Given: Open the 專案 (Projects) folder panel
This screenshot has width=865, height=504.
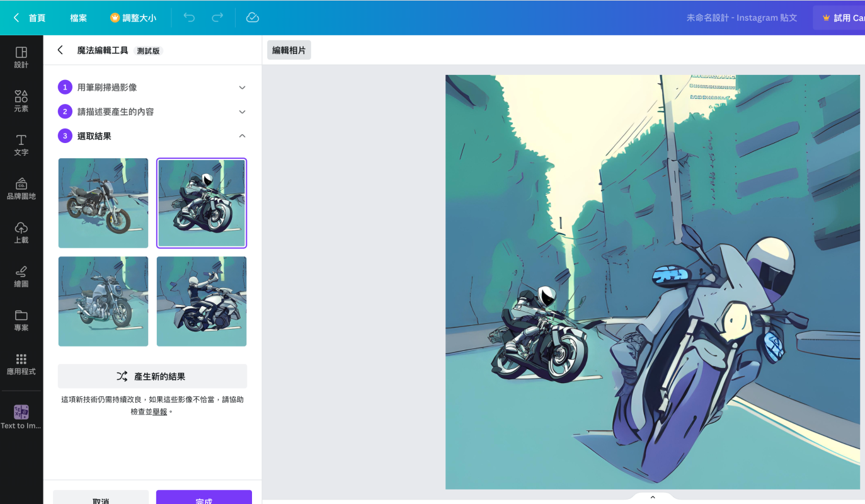Looking at the screenshot, I should [21, 319].
